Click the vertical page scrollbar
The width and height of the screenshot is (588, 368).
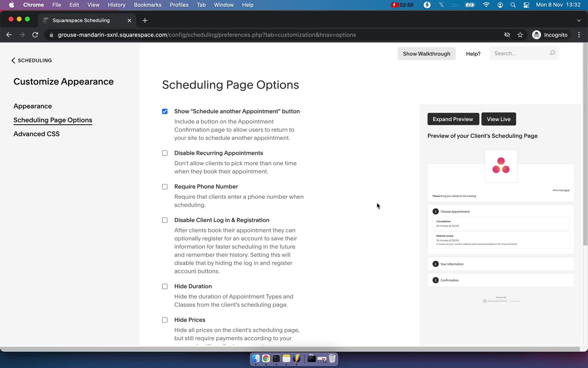pyautogui.click(x=585, y=144)
